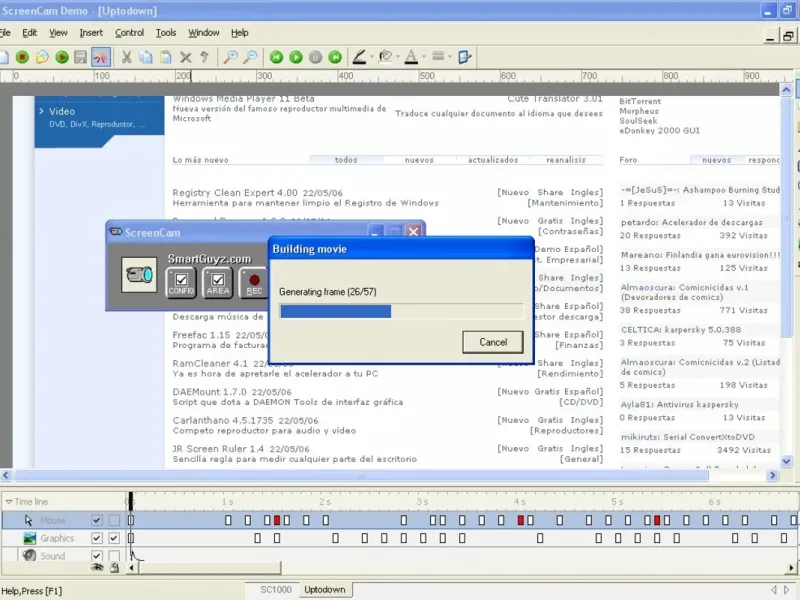Open the line color dropdown arrow
This screenshot has height=600, width=800.
(372, 57)
